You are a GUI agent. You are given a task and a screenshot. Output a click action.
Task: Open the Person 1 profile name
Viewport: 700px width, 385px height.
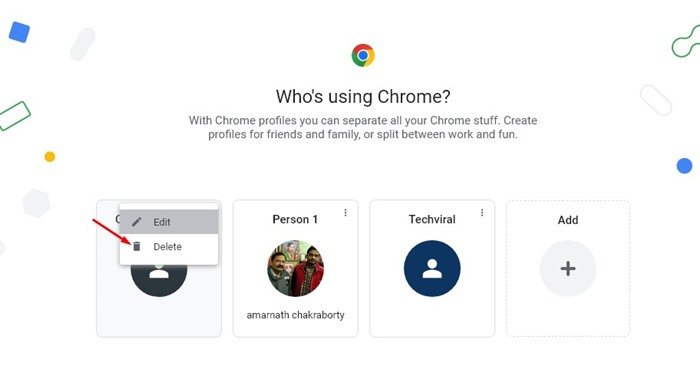coord(295,219)
